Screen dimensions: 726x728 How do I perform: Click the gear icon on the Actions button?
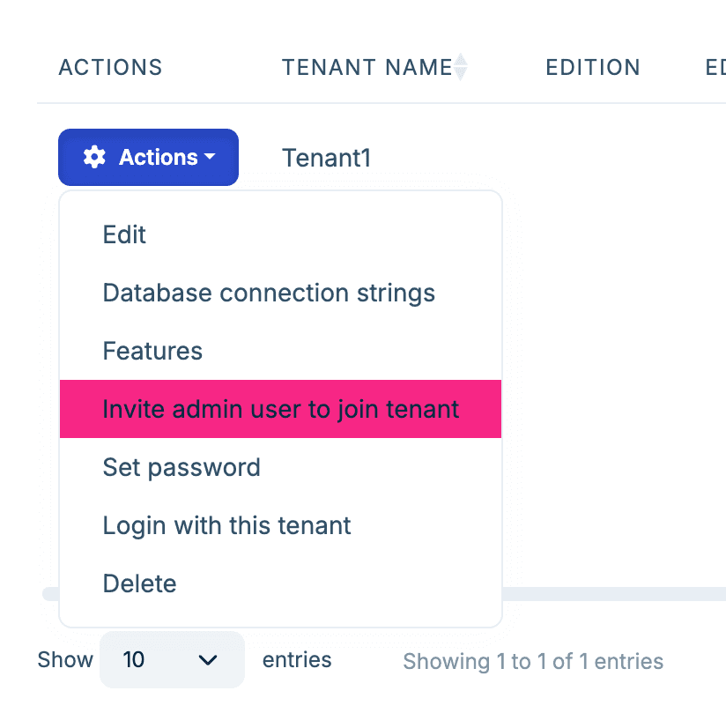(95, 157)
